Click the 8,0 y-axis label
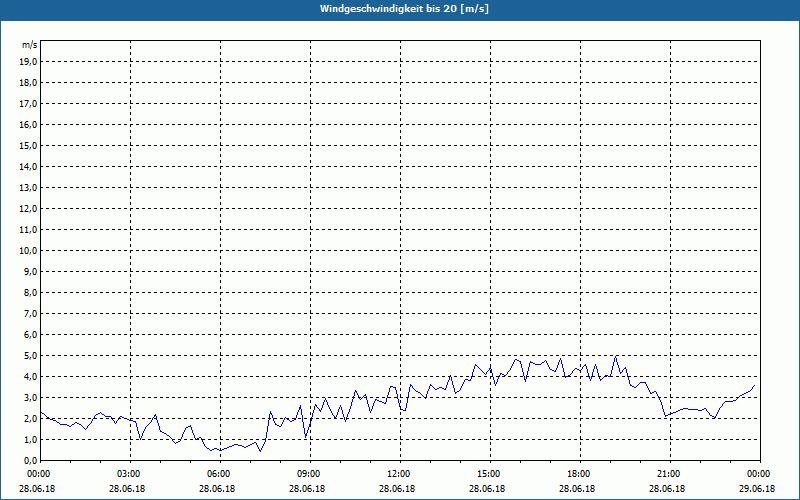Viewport: 800px width, 500px height. pyautogui.click(x=30, y=292)
